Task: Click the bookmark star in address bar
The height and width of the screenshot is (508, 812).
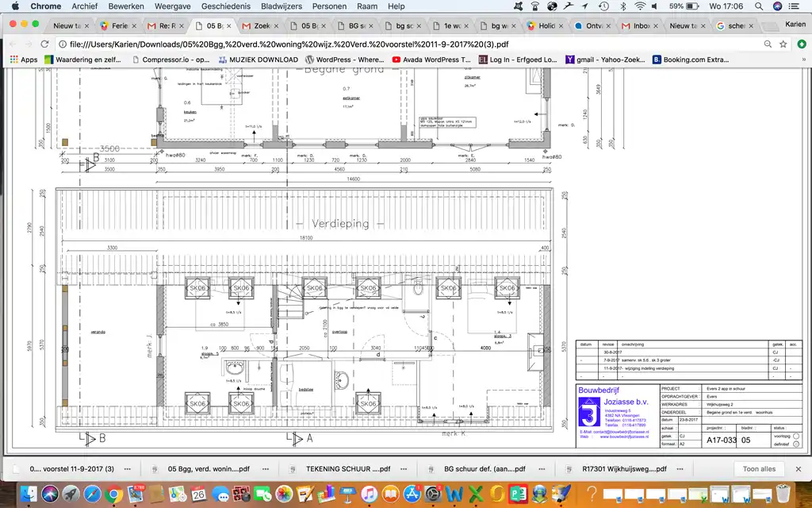Action: pos(782,44)
